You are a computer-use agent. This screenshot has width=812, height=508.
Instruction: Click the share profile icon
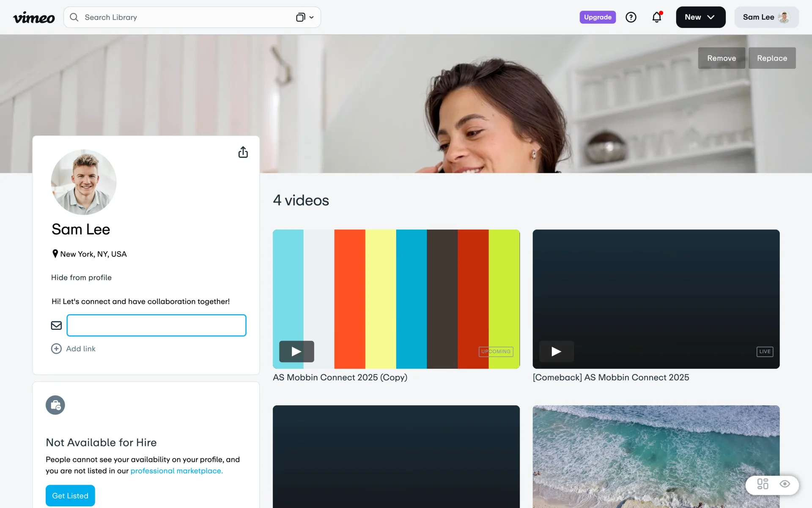coord(243,152)
